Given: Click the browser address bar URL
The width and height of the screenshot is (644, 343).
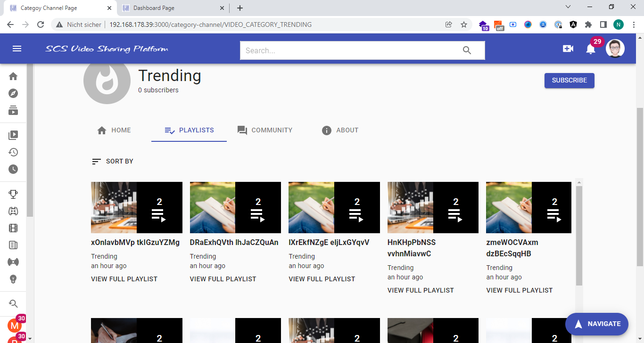Looking at the screenshot, I should pyautogui.click(x=210, y=24).
